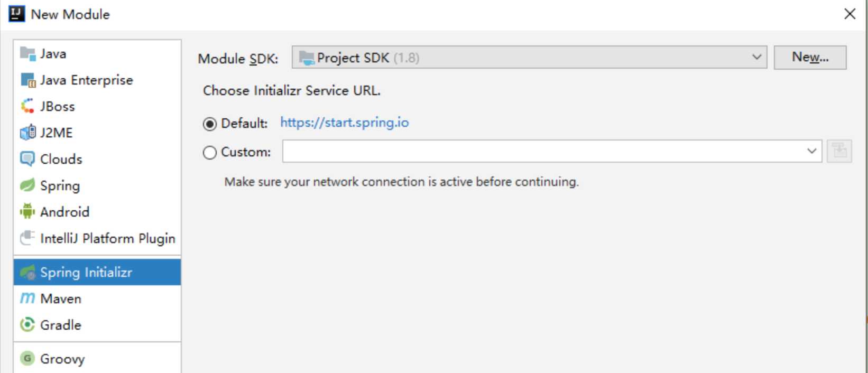868x373 pixels.
Task: Select the Gradle icon
Action: click(x=27, y=324)
